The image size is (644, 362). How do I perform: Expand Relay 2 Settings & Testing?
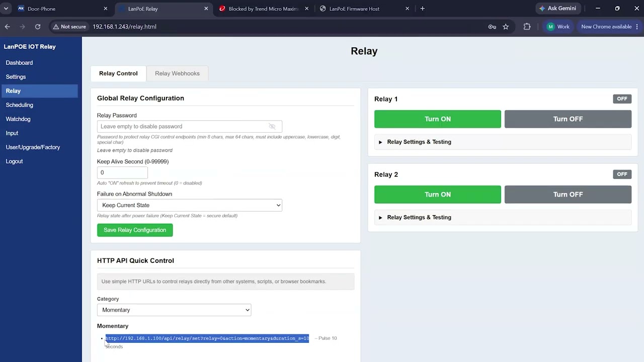pos(503,217)
